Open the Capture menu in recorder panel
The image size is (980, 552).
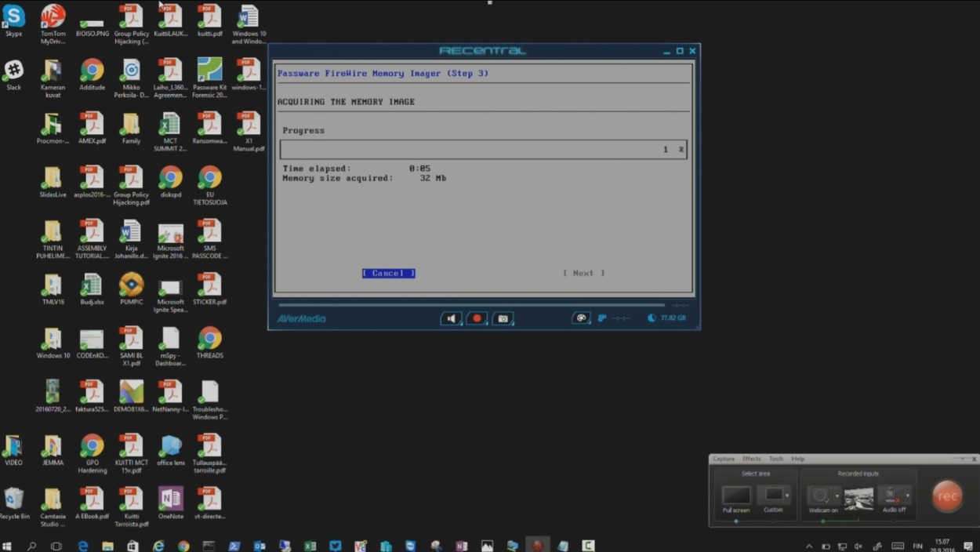pyautogui.click(x=724, y=459)
